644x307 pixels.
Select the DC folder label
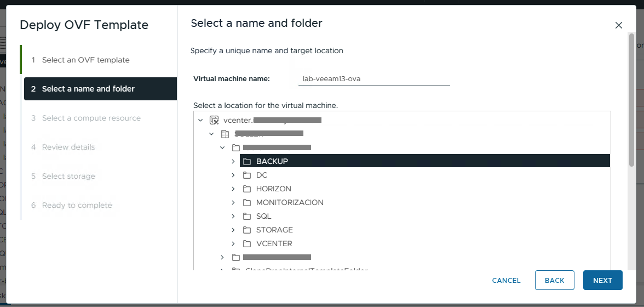(262, 175)
